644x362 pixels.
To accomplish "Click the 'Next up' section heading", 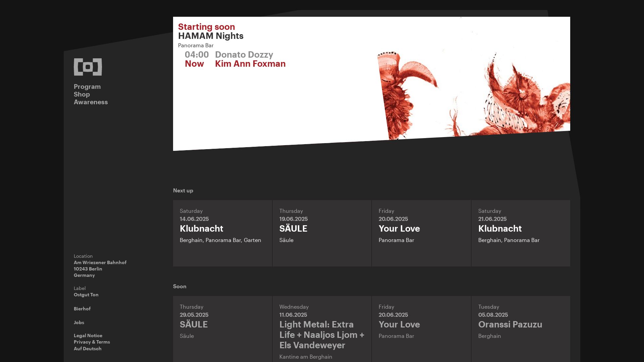I will pos(183,190).
